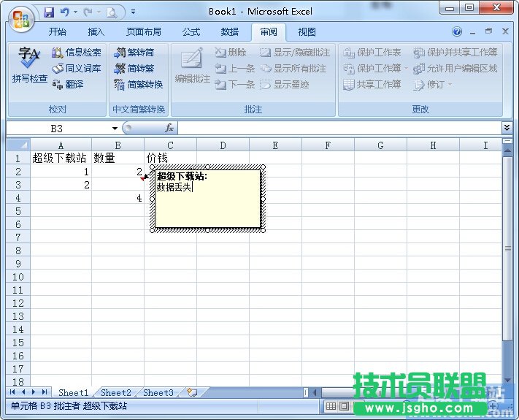Open the 同义词库 thesaurus
Image resolution: width=519 pixels, height=420 pixels.
click(77, 69)
